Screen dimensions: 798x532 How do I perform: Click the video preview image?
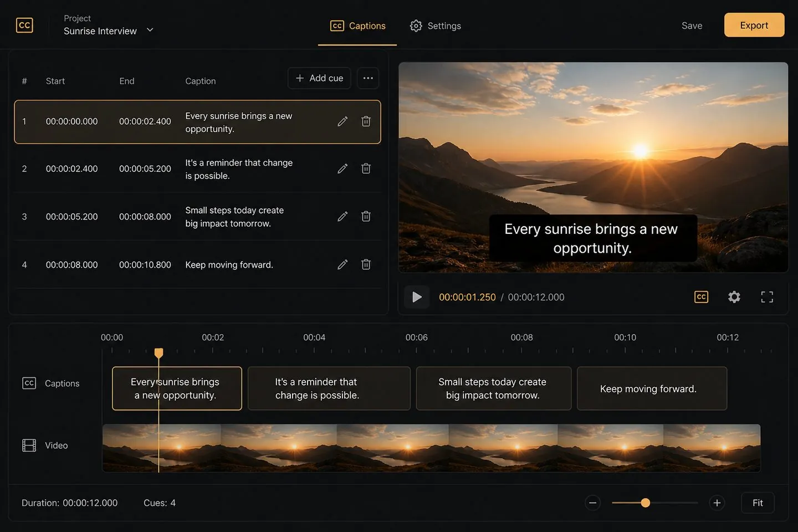tap(593, 167)
